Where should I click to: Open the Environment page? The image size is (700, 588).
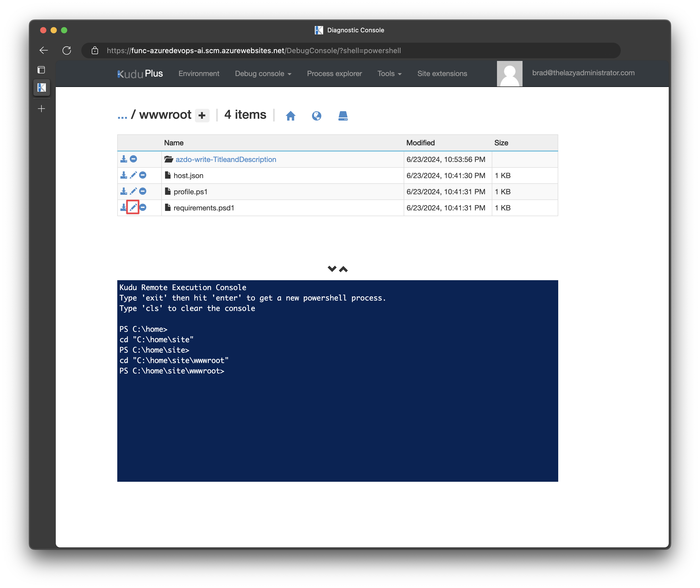point(199,74)
